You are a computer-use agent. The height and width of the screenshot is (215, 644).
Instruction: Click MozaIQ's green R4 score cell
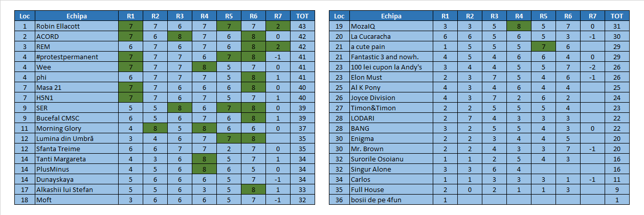point(519,26)
